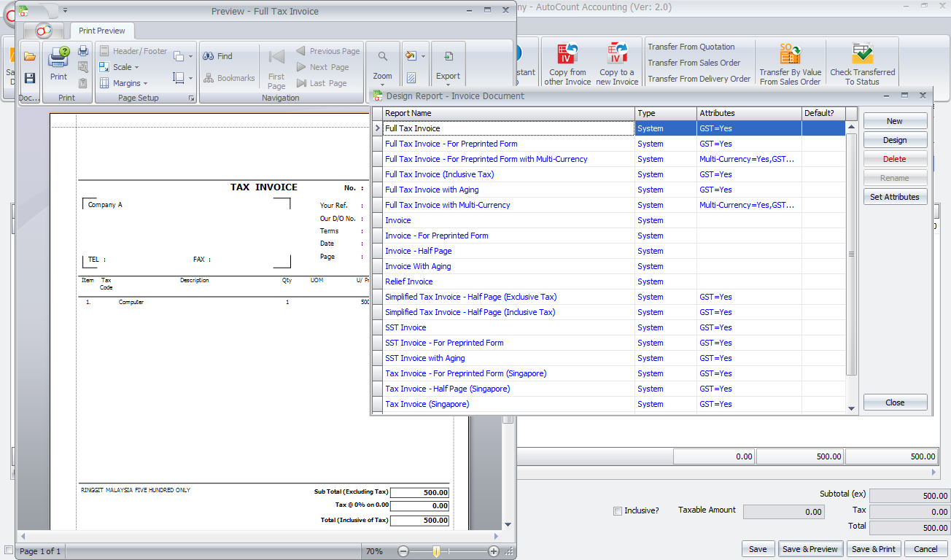Click the Design Report list vertical scrollbar
Image resolution: width=951 pixels, height=560 pixels.
click(x=851, y=254)
